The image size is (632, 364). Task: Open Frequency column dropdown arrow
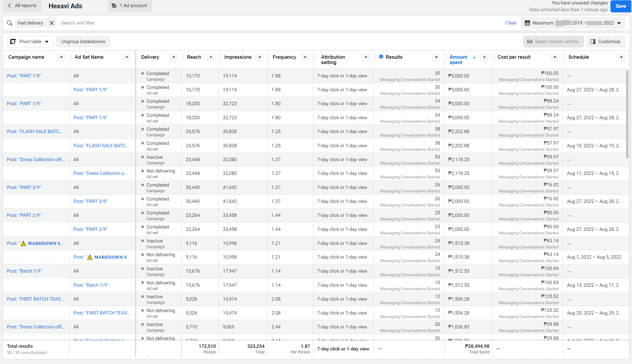(305, 57)
